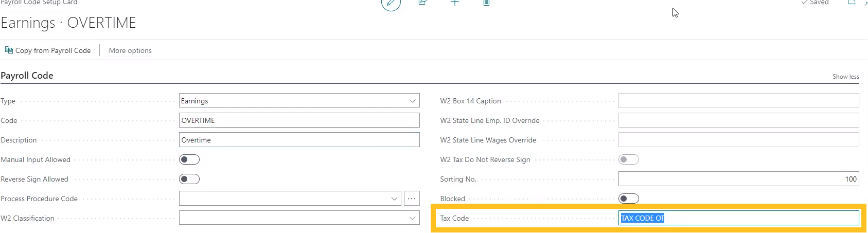868x233 pixels.
Task: Click the pencil edit icon
Action: 391,4
